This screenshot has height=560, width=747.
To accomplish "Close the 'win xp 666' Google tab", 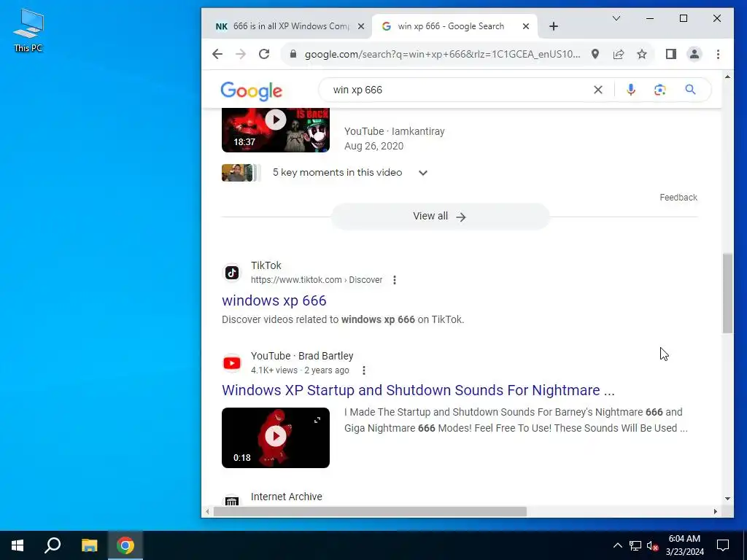I will coord(526,27).
